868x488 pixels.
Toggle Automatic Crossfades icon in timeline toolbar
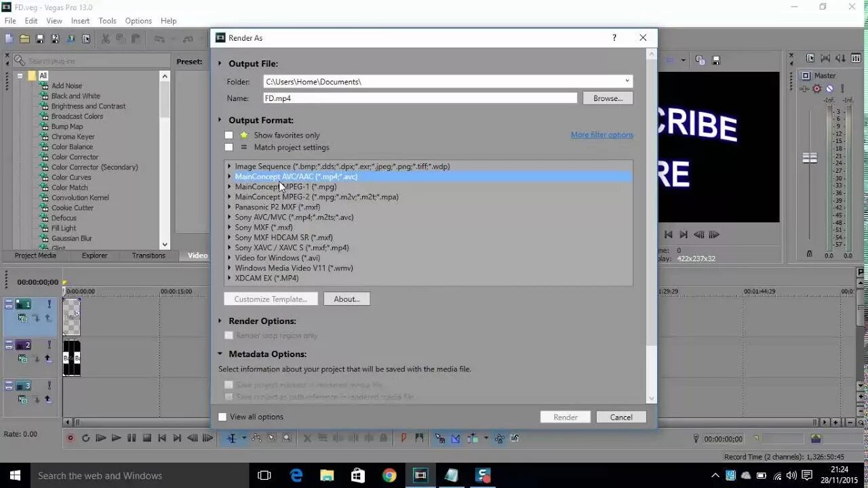456,439
